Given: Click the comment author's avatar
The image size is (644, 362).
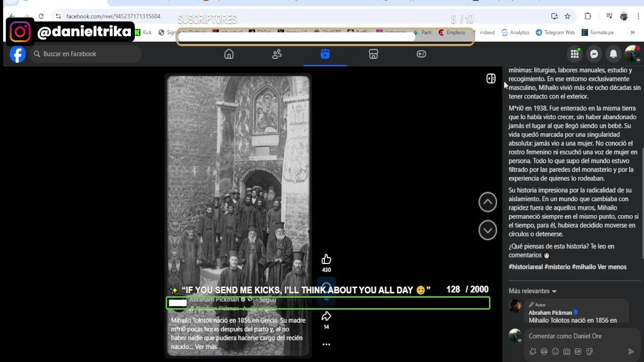Looking at the screenshot, I should coord(516,306).
